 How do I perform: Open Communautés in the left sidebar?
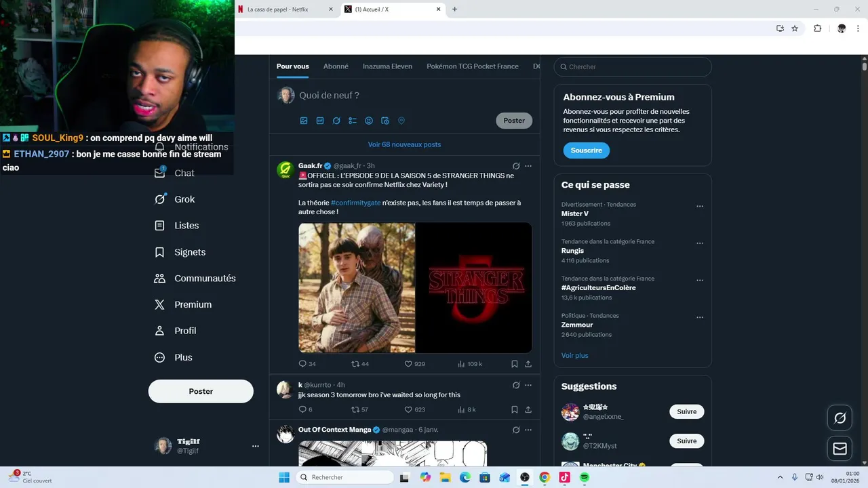pyautogui.click(x=195, y=279)
